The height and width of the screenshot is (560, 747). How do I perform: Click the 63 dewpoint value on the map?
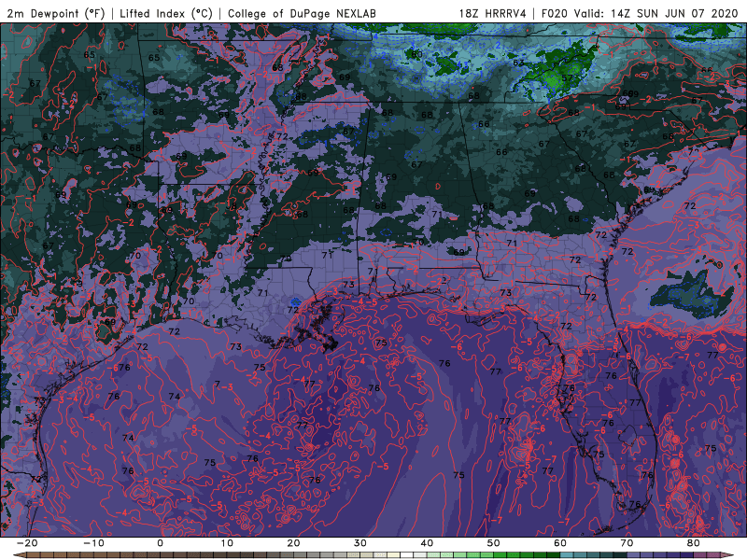[518, 63]
